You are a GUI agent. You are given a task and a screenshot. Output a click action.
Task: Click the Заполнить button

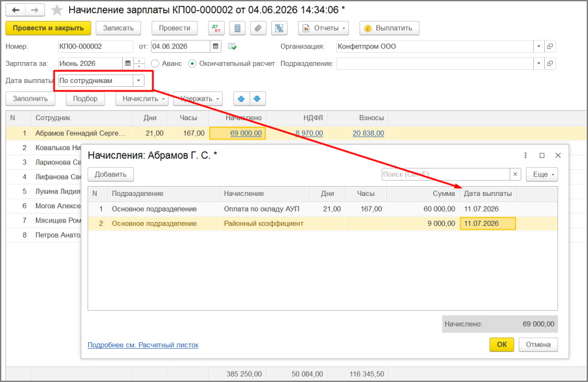click(x=30, y=99)
